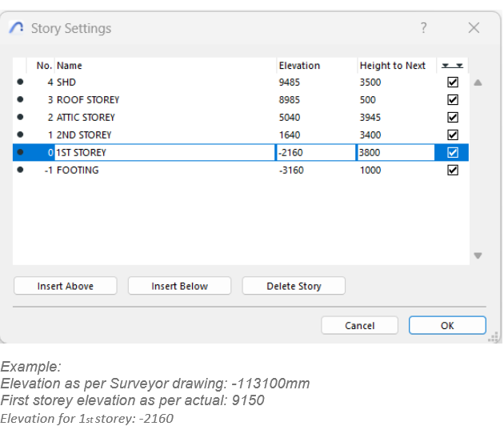The width and height of the screenshot is (504, 426).
Task: Confirm settings with the OK button
Action: coord(447,326)
